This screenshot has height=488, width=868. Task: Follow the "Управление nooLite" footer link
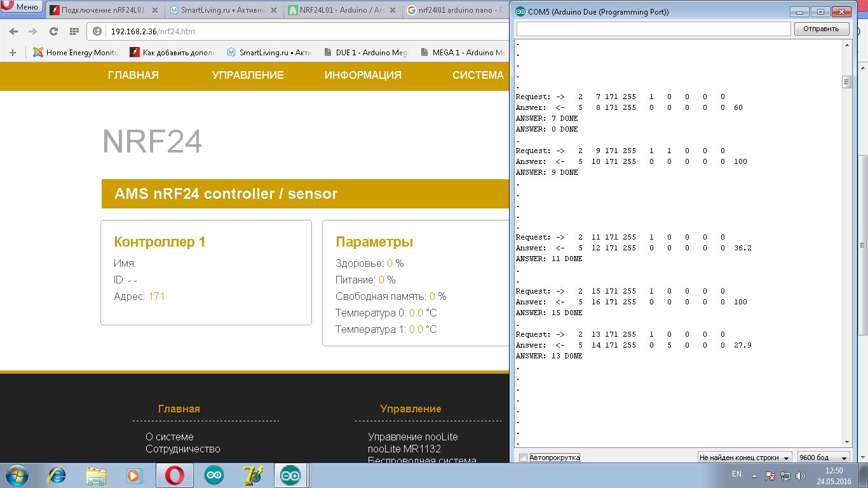tap(413, 437)
